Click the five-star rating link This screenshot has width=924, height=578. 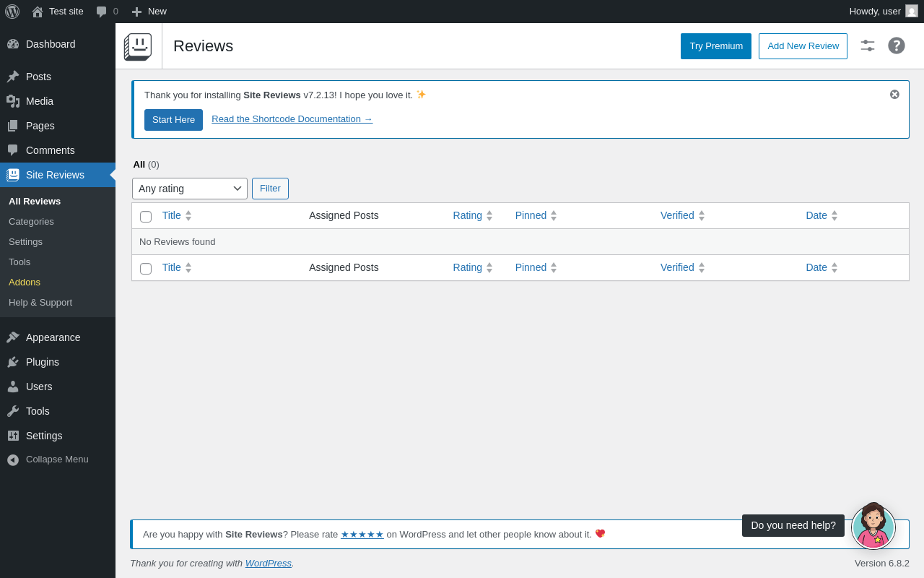tap(362, 535)
